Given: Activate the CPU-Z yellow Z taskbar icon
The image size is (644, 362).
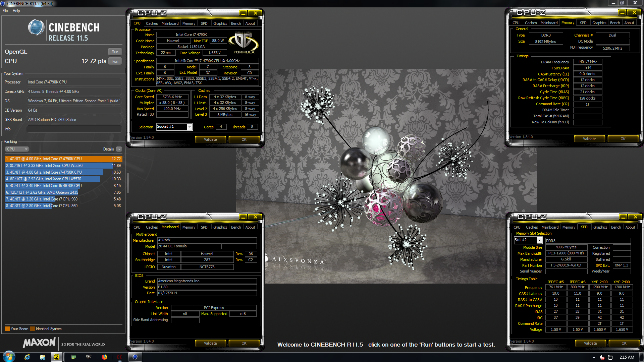Looking at the screenshot, I should pos(57,357).
